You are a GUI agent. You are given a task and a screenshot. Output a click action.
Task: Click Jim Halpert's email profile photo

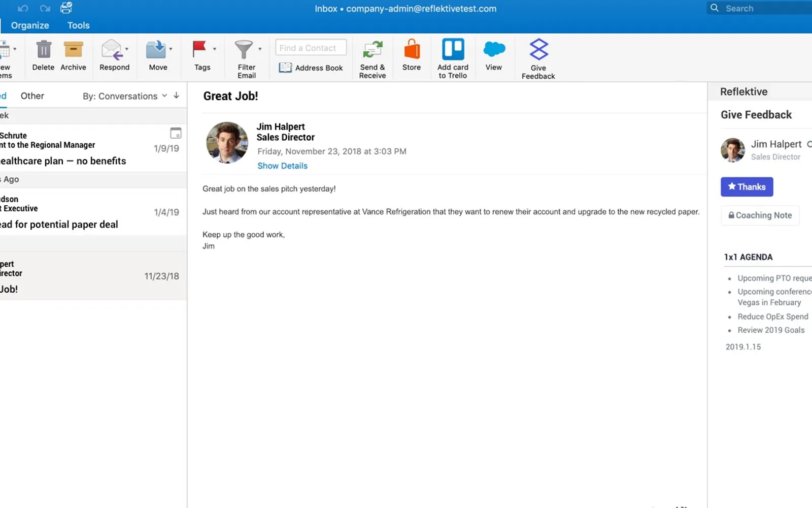(x=227, y=143)
